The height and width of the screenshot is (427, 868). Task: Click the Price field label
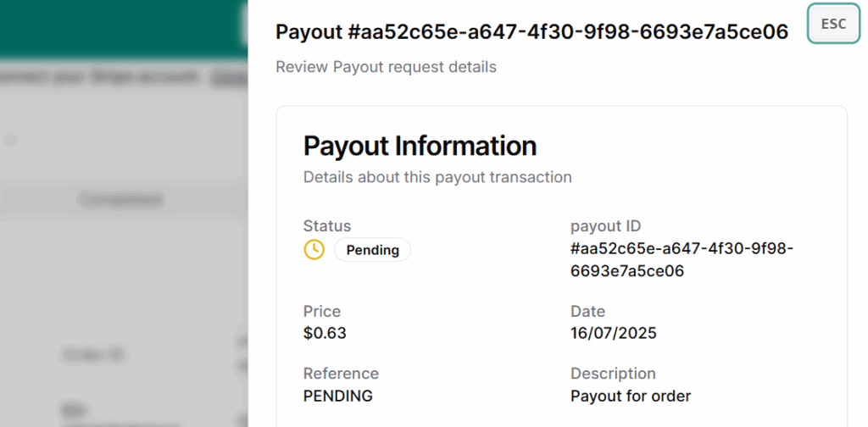tap(321, 311)
